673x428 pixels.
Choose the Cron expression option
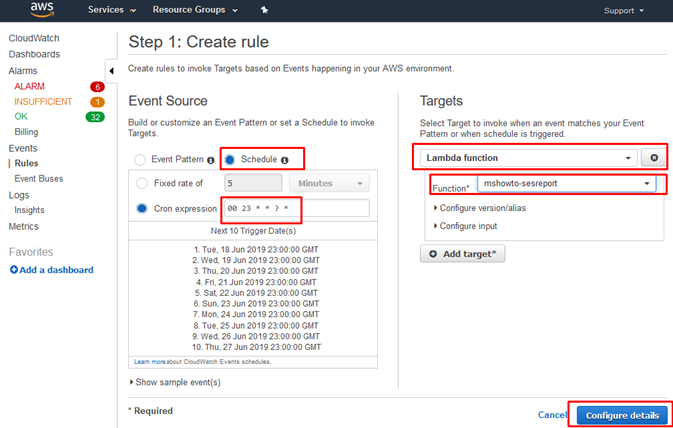point(142,209)
